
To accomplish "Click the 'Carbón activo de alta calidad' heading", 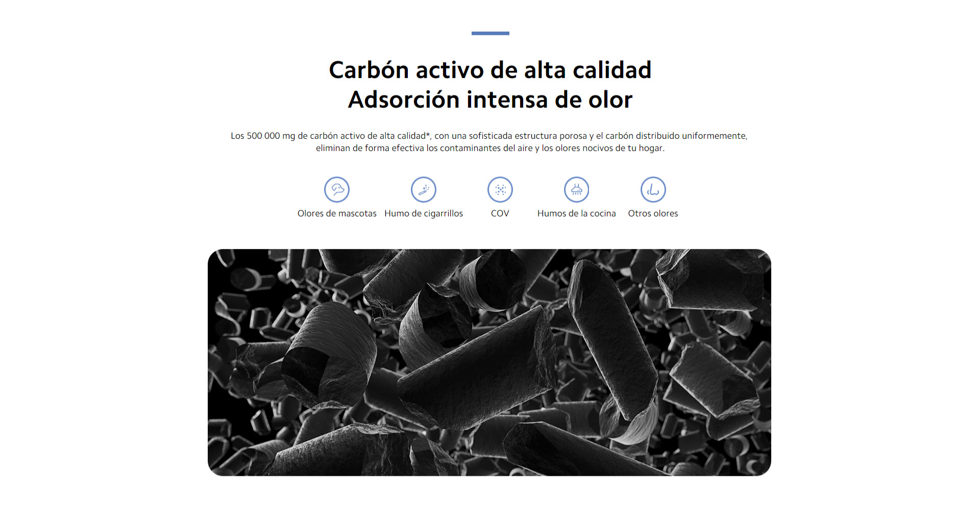I will pos(490,70).
